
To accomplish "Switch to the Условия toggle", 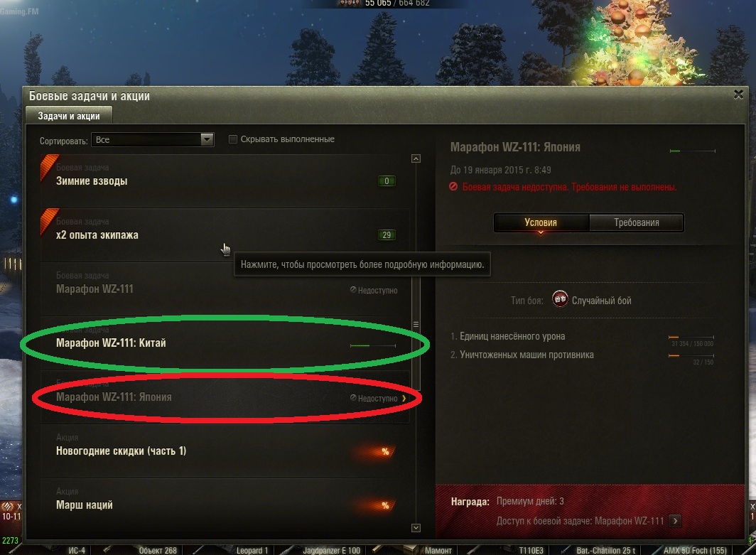I will [x=541, y=222].
